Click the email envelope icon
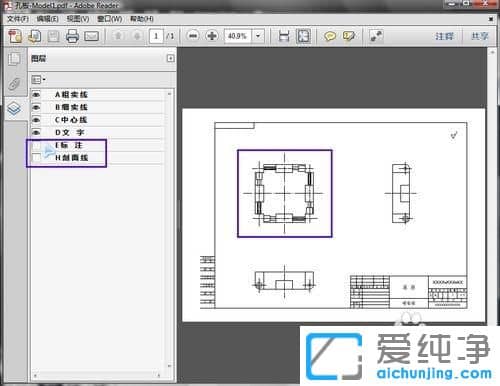 91,36
